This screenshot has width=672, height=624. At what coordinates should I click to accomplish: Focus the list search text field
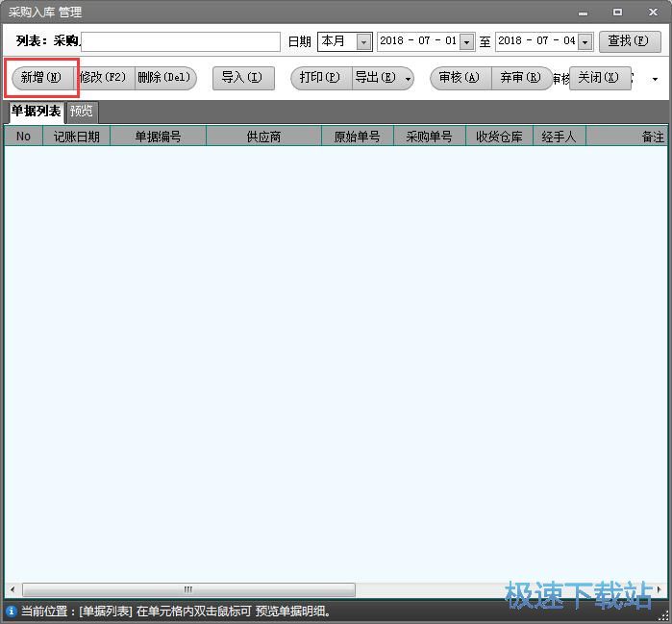point(181,41)
